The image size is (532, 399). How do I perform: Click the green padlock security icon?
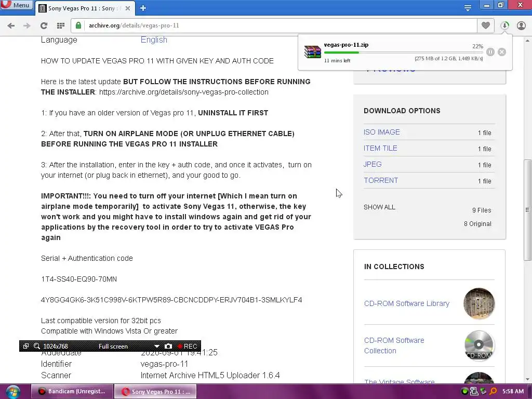tap(78, 25)
